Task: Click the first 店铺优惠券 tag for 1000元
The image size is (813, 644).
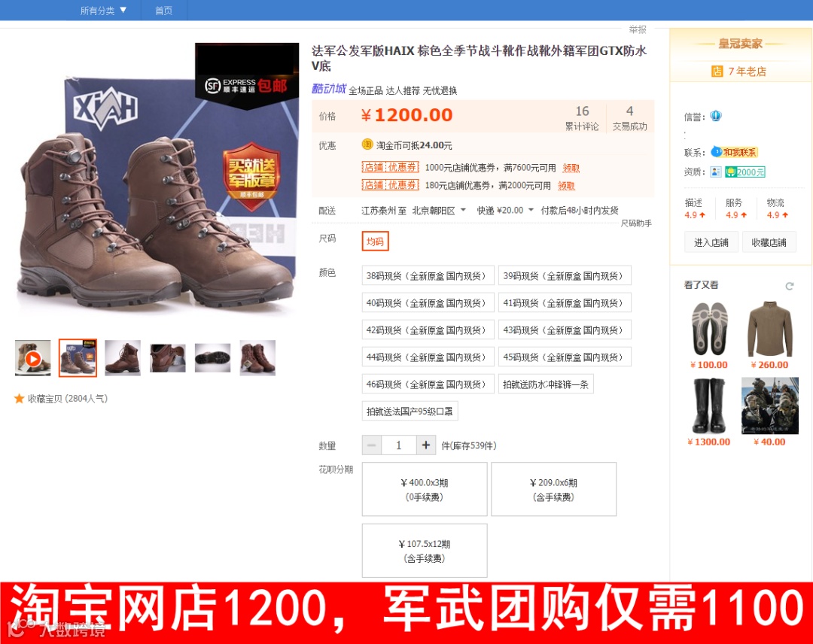Action: point(391,167)
